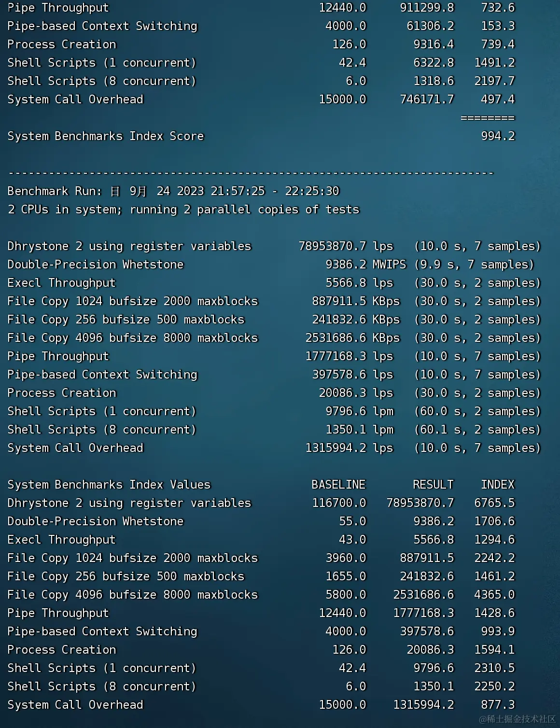Select the Execl Throughput baseline 43.0
Screen dimensions: 560x728
click(x=352, y=540)
